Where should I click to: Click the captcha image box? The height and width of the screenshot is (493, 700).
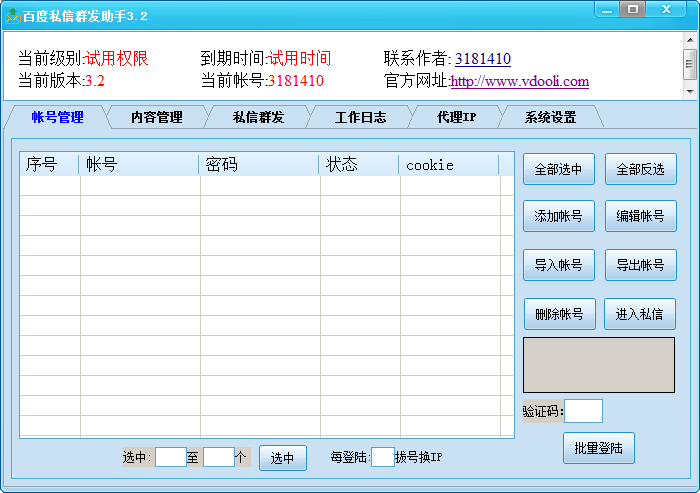(x=599, y=365)
